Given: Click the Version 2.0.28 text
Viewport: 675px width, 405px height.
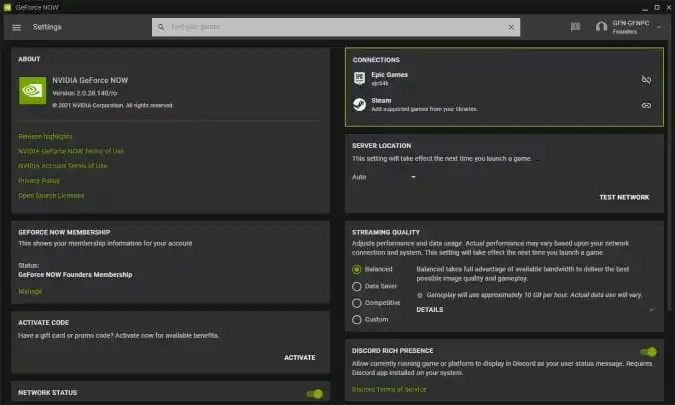Looking at the screenshot, I should (x=85, y=93).
